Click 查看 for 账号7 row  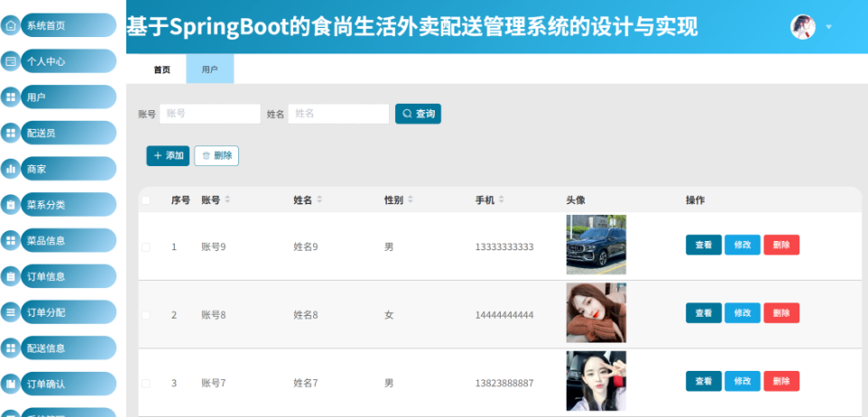[x=704, y=381]
